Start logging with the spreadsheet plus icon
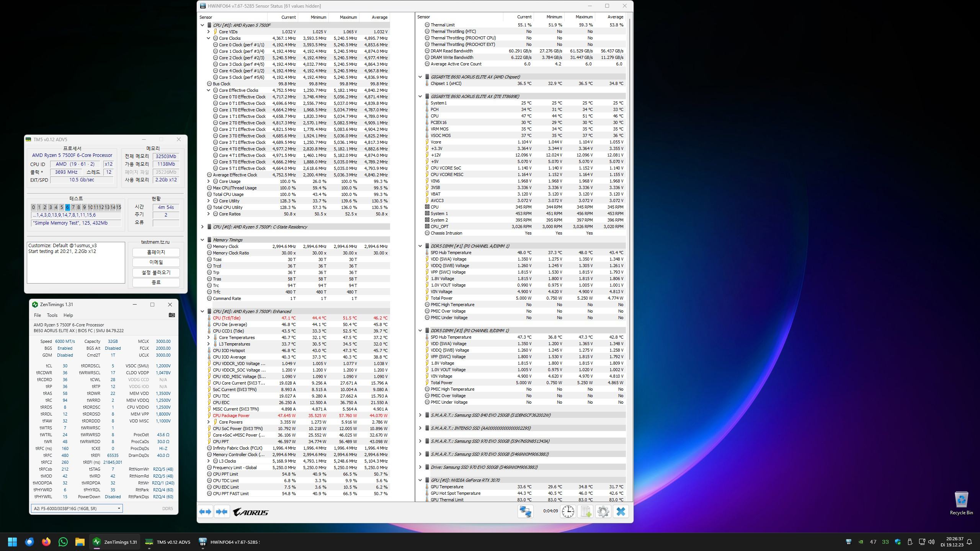Screen dimensions: 980x551 (586, 512)
